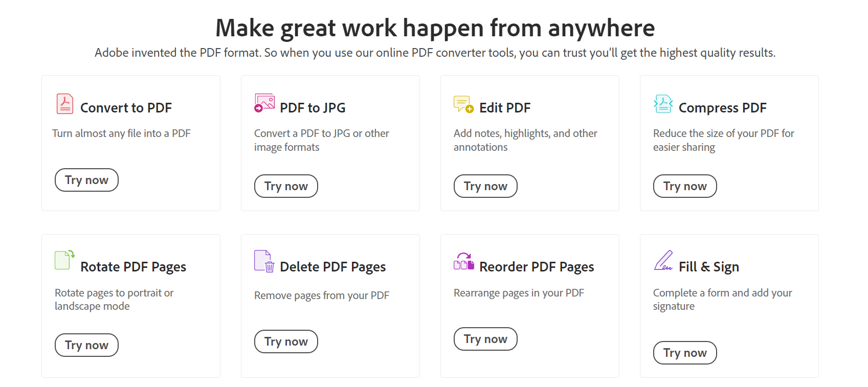Click the Edit PDF comment icon
The height and width of the screenshot is (387, 868).
pos(463,104)
